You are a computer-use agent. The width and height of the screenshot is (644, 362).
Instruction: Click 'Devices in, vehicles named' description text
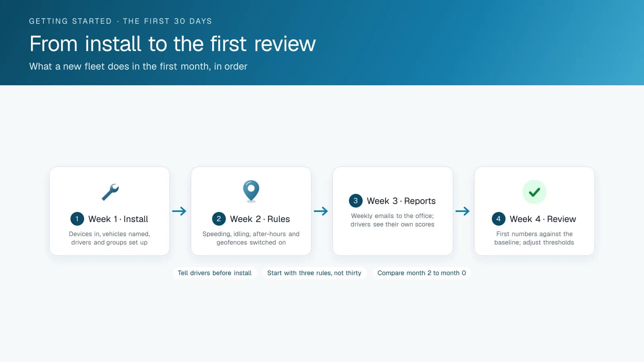[x=109, y=238]
